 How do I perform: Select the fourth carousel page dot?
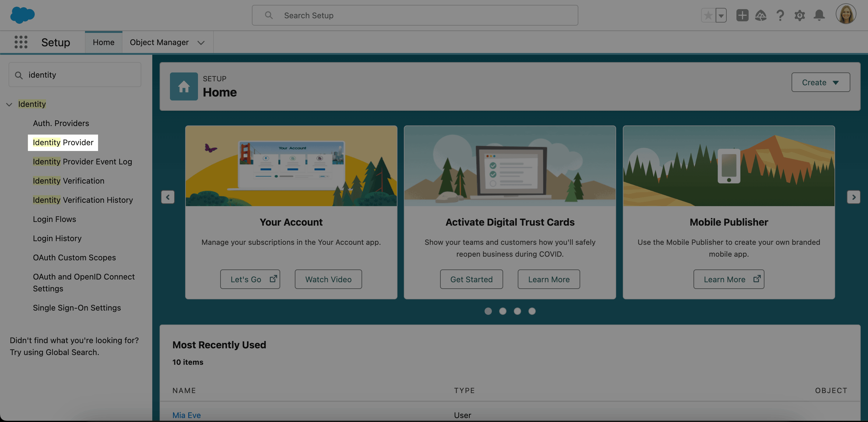tap(532, 311)
